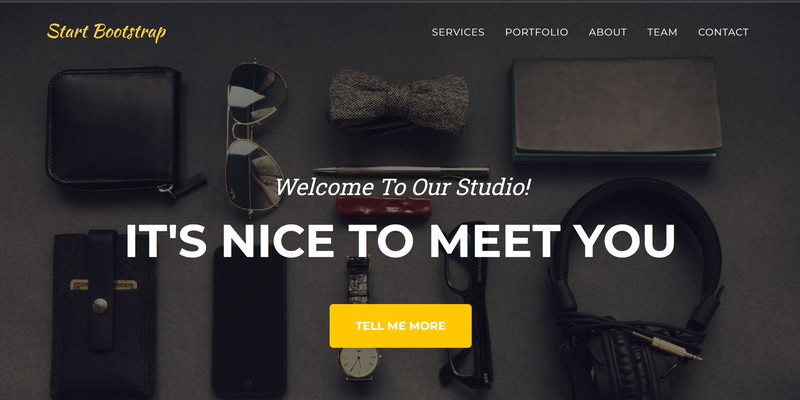Image resolution: width=800 pixels, height=400 pixels.
Task: Open the Team navigation link
Action: click(x=662, y=32)
